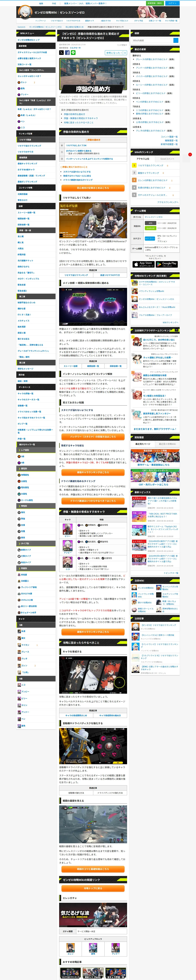Screen dimensions: 196x980
Task: Open ストーリー依頼 related article link
Action: pos(70,366)
